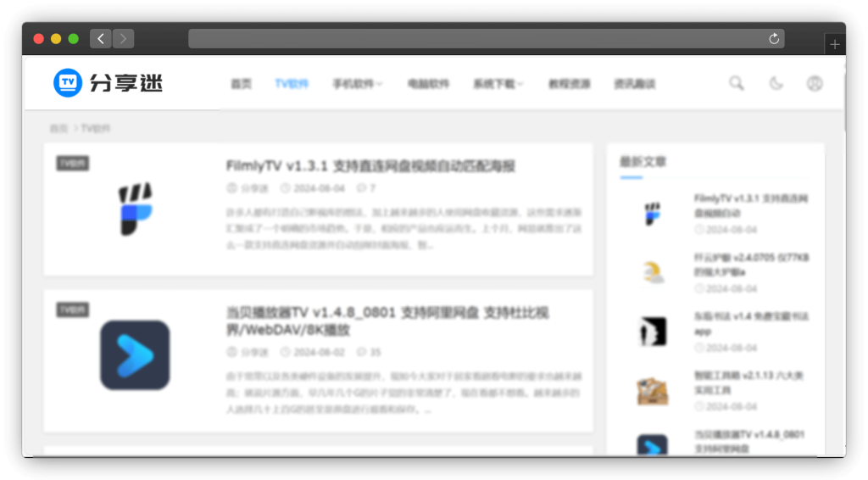
Task: Open the user account icon
Action: (x=815, y=84)
